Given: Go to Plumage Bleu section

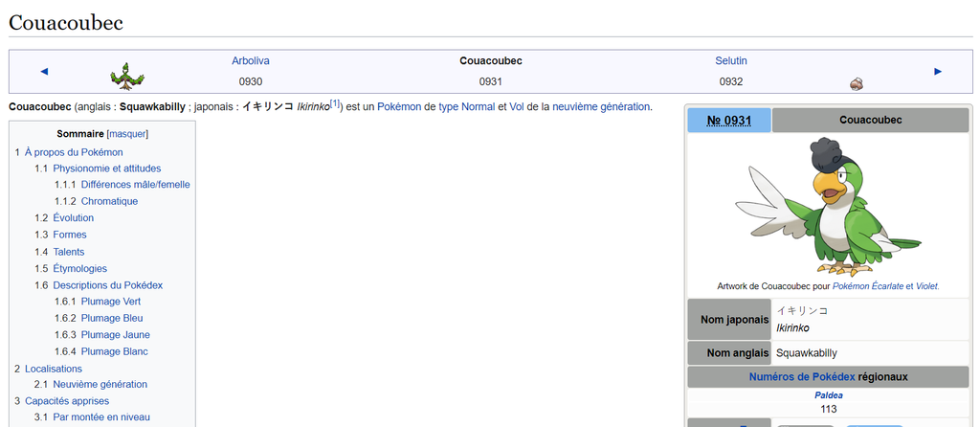Looking at the screenshot, I should pos(112,318).
